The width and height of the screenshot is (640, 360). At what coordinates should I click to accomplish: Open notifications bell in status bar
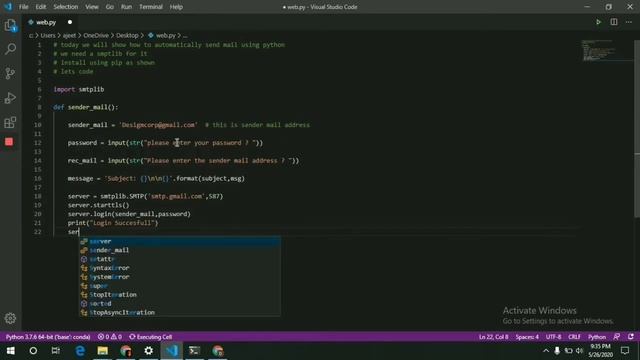[x=631, y=337]
